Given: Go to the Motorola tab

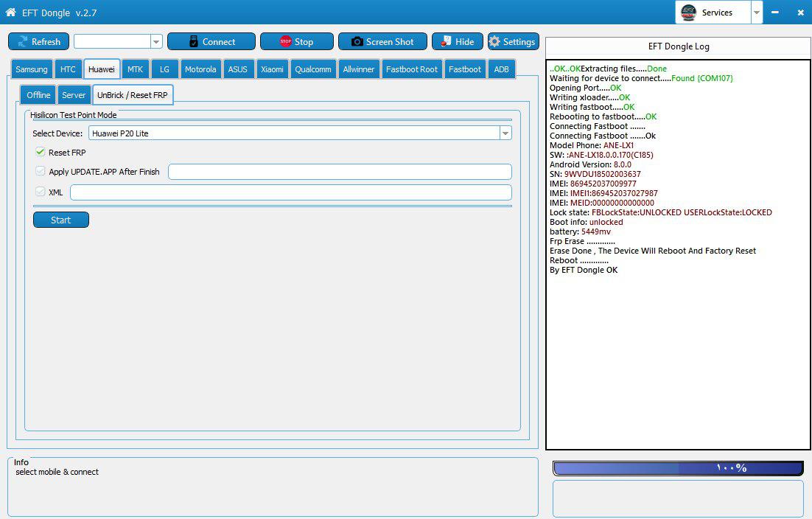Looking at the screenshot, I should pyautogui.click(x=200, y=69).
